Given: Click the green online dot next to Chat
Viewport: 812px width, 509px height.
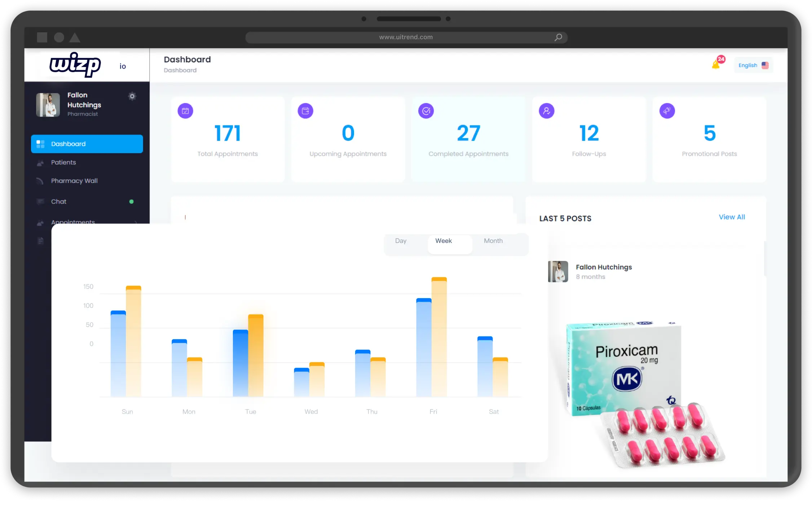Looking at the screenshot, I should tap(132, 202).
